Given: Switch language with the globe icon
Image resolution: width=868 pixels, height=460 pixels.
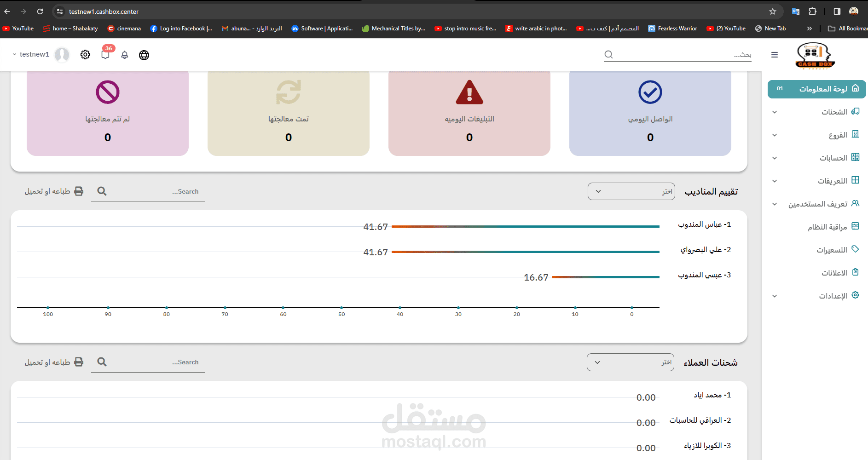Looking at the screenshot, I should pos(144,55).
